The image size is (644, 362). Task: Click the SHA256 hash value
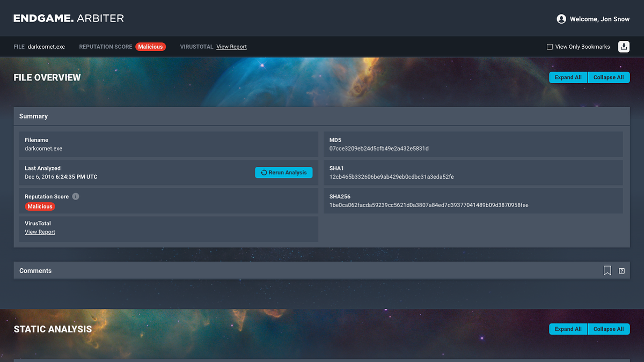(429, 205)
